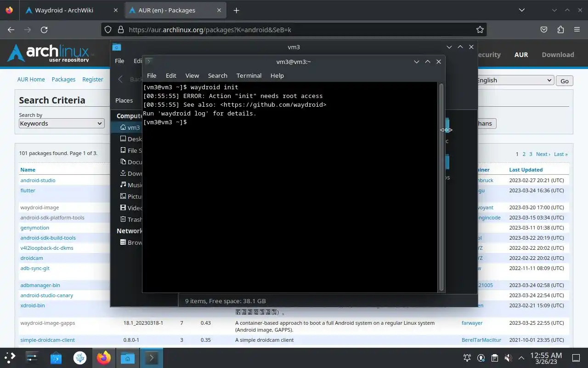Open terminal File menu

152,75
